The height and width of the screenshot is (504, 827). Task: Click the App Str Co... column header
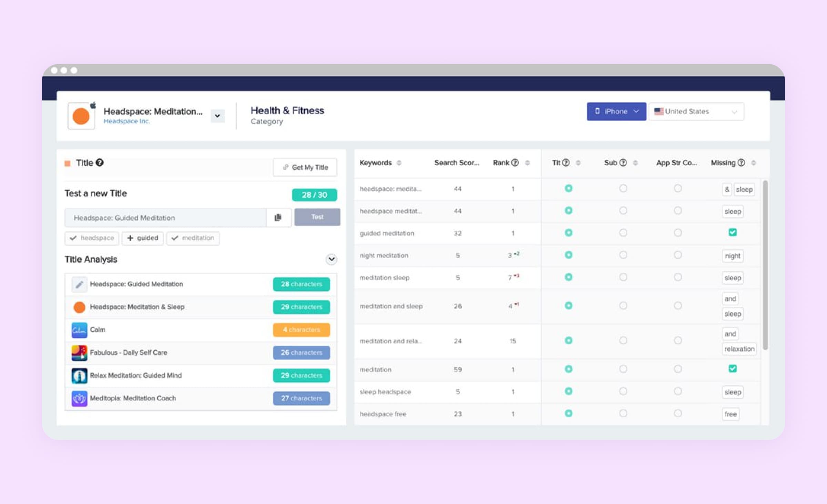[676, 163]
